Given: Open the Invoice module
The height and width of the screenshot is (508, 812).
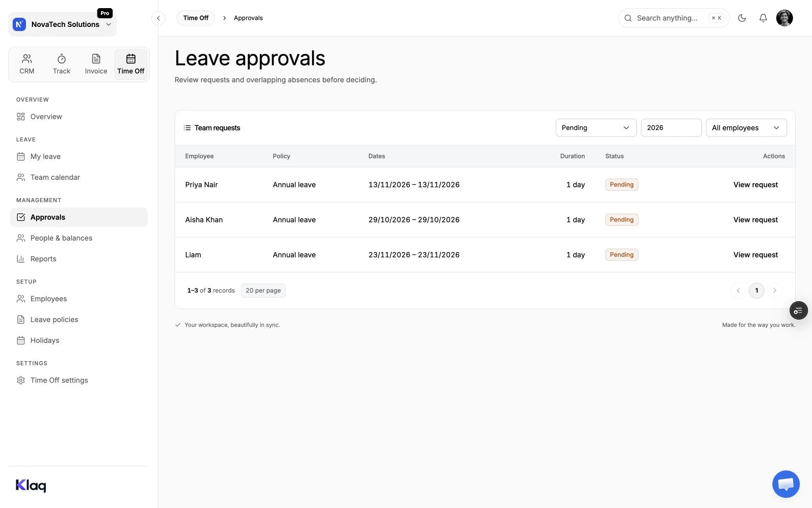Looking at the screenshot, I should [96, 64].
